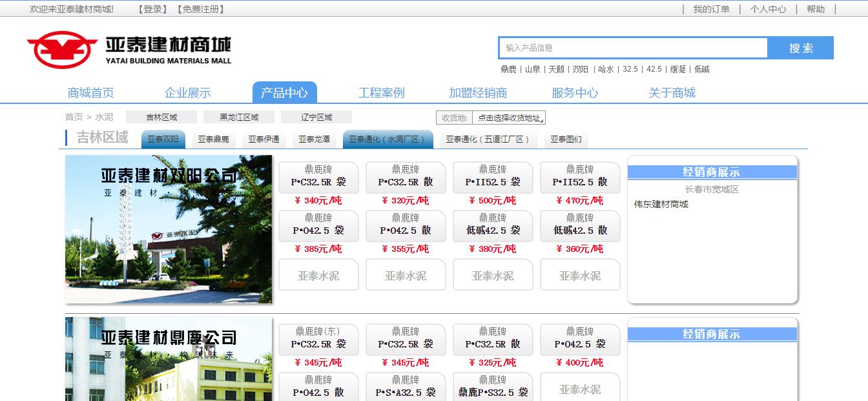The image size is (868, 401).
Task: Select P•II52.5 袋 product at 500元
Action: click(x=493, y=177)
